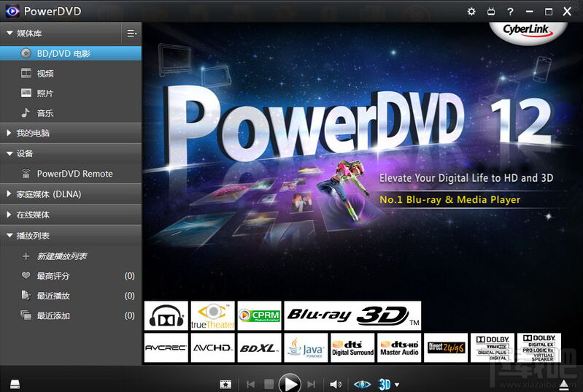Toggle TrueTheater eye icon
583x392 pixels.
(362, 384)
